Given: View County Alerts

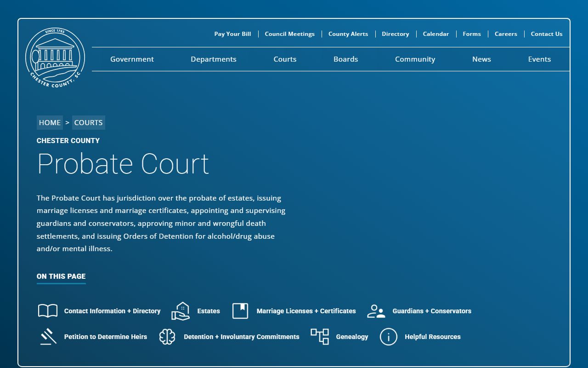Looking at the screenshot, I should (348, 34).
